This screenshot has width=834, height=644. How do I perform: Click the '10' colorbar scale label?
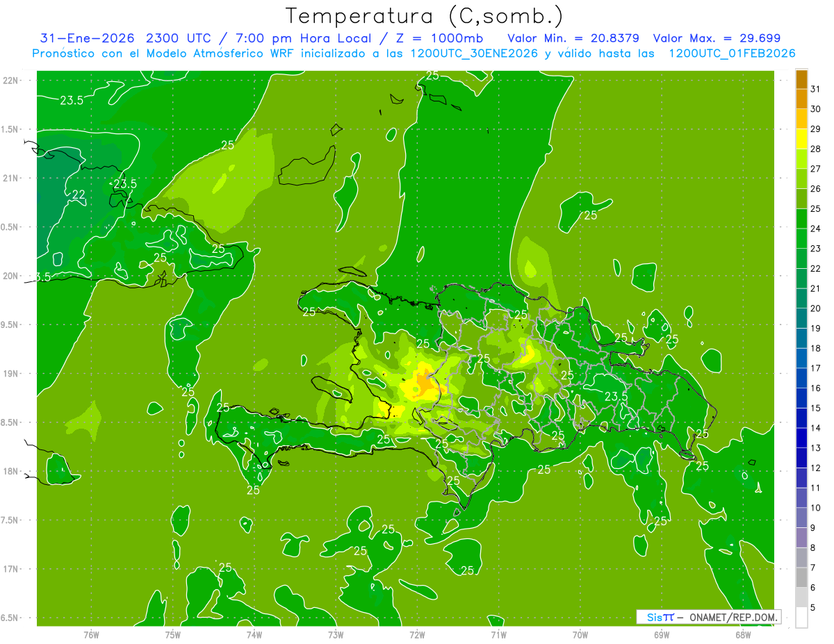click(x=816, y=508)
